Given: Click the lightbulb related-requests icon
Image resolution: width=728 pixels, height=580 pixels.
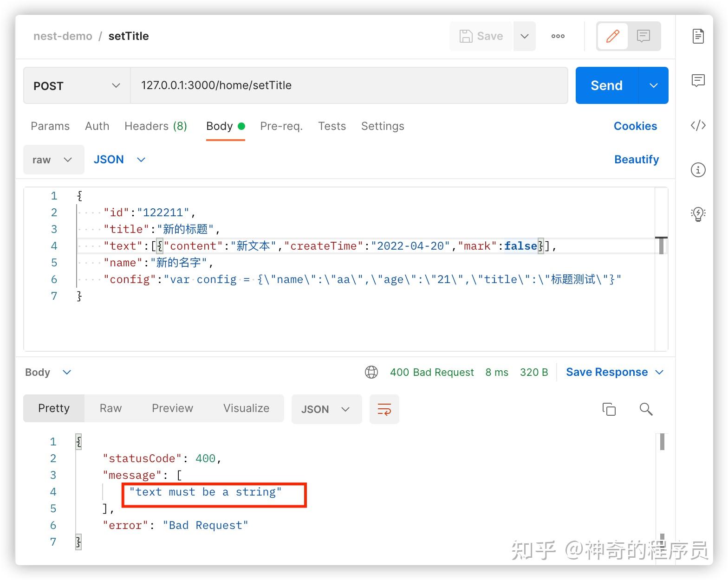Looking at the screenshot, I should 698,214.
